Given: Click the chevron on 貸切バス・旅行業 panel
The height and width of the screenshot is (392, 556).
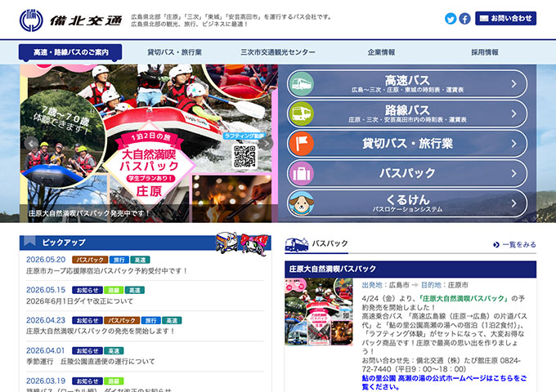Looking at the screenshot, I should tap(513, 144).
